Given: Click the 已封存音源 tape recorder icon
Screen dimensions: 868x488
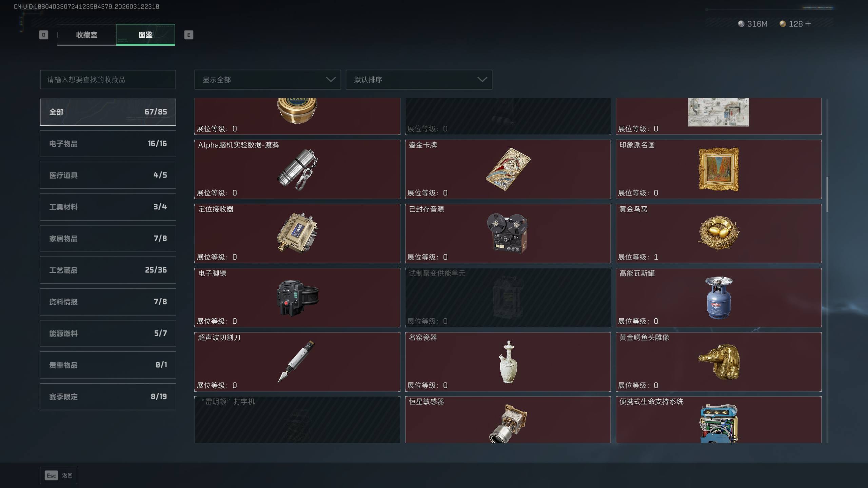Looking at the screenshot, I should 508,233.
